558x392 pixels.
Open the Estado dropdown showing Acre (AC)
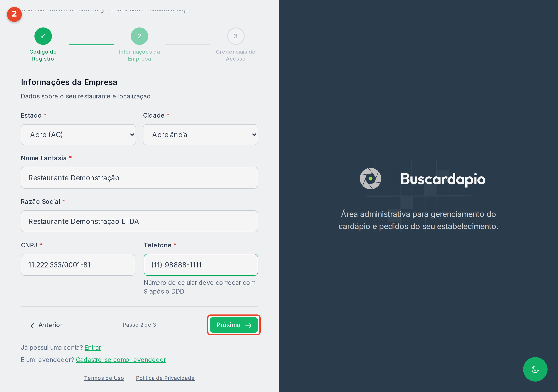(78, 135)
